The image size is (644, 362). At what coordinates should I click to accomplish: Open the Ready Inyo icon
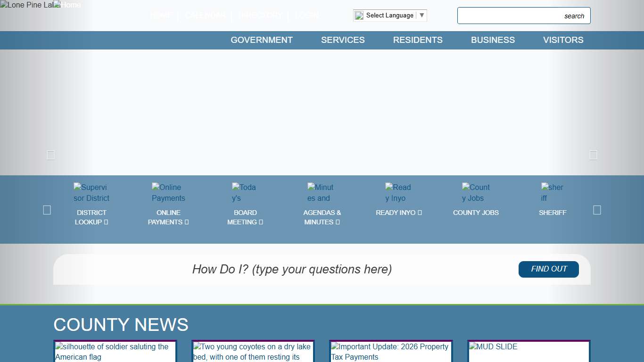point(398,193)
